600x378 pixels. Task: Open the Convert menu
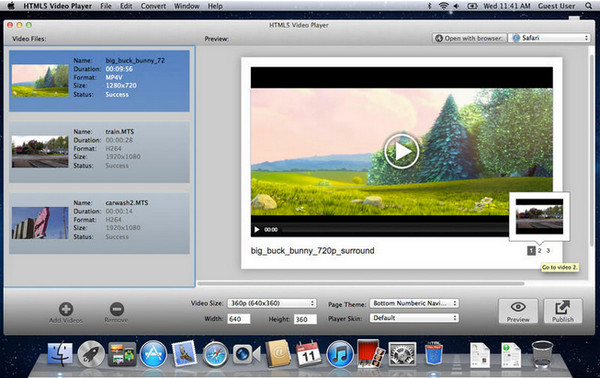coord(153,6)
